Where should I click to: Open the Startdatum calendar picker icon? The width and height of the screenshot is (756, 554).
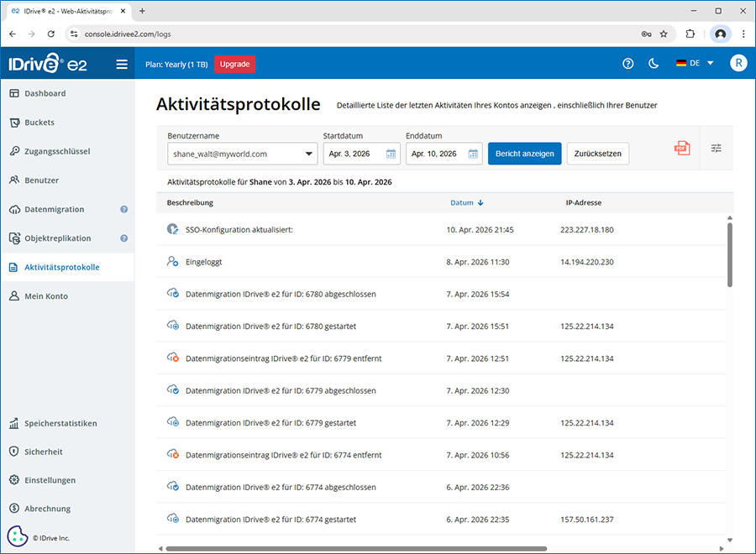pyautogui.click(x=391, y=154)
